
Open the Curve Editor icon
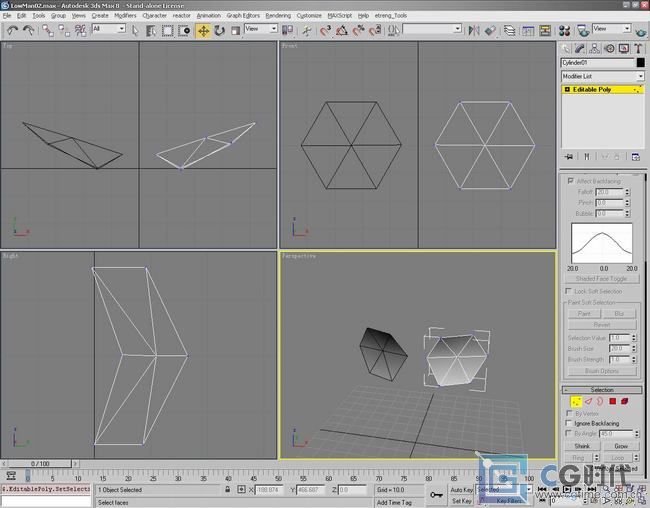528,30
